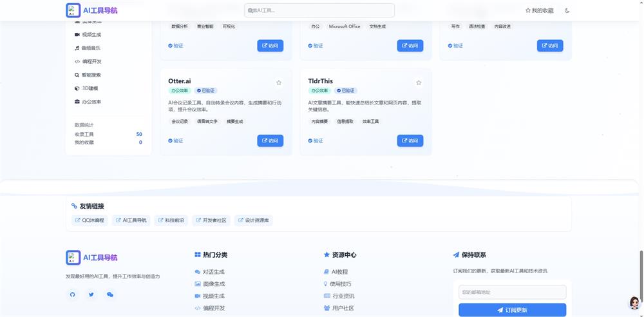Click 验证 on the TldrThis card

[x=316, y=140]
